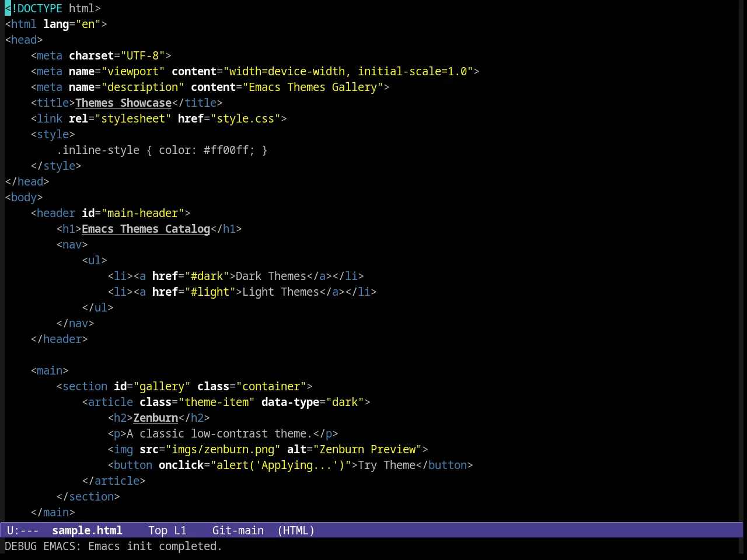
Task: Click the Git-main indicator in mode line
Action: [x=238, y=530]
